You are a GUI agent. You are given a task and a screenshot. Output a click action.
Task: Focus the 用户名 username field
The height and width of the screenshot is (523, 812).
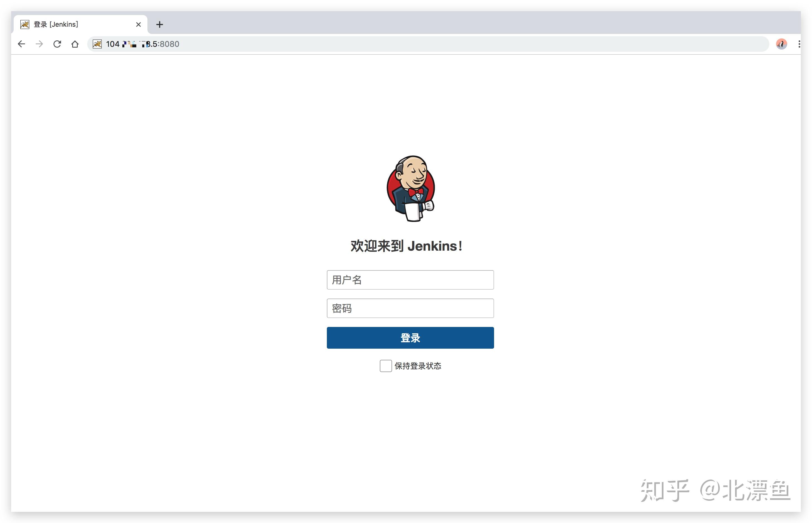pyautogui.click(x=410, y=280)
